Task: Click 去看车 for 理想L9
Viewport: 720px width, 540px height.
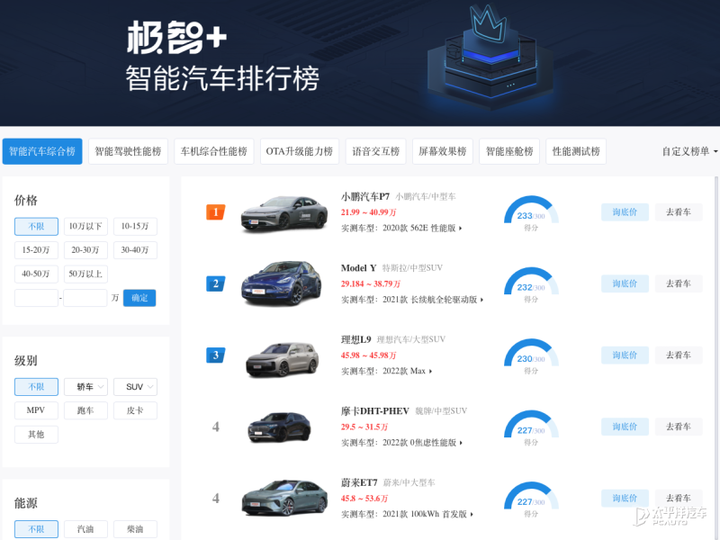Action: coord(679,355)
